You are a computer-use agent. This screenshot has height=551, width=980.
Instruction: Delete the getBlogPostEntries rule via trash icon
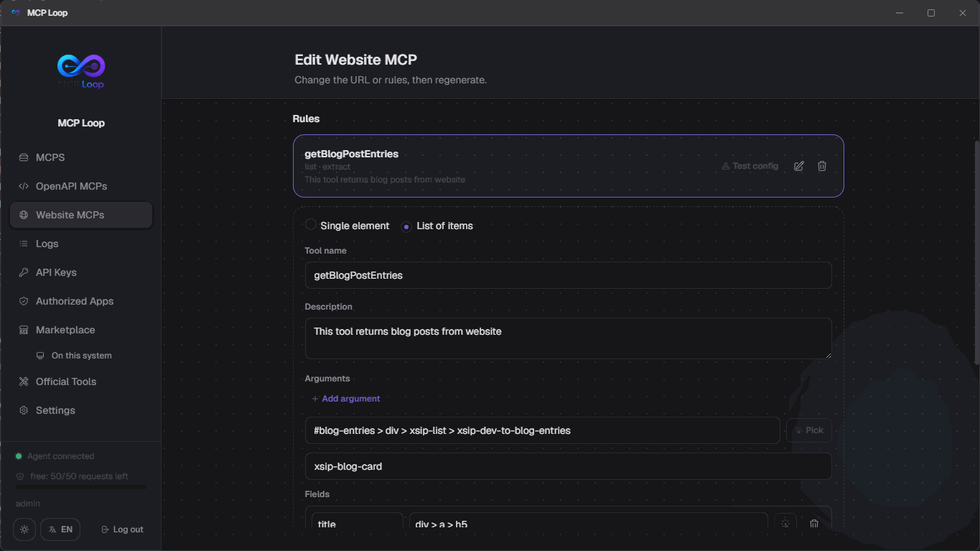(822, 166)
